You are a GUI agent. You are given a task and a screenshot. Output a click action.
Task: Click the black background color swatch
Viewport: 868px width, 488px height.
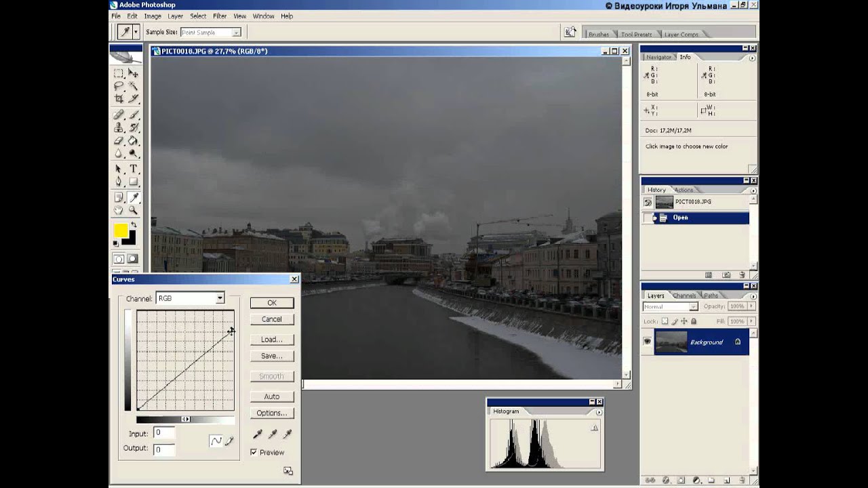pyautogui.click(x=131, y=239)
